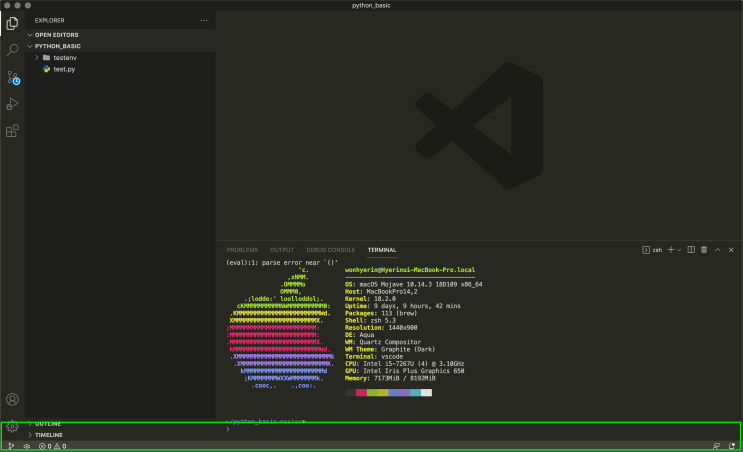743x452 pixels.
Task: Click the python_basic window title
Action: pos(371,5)
